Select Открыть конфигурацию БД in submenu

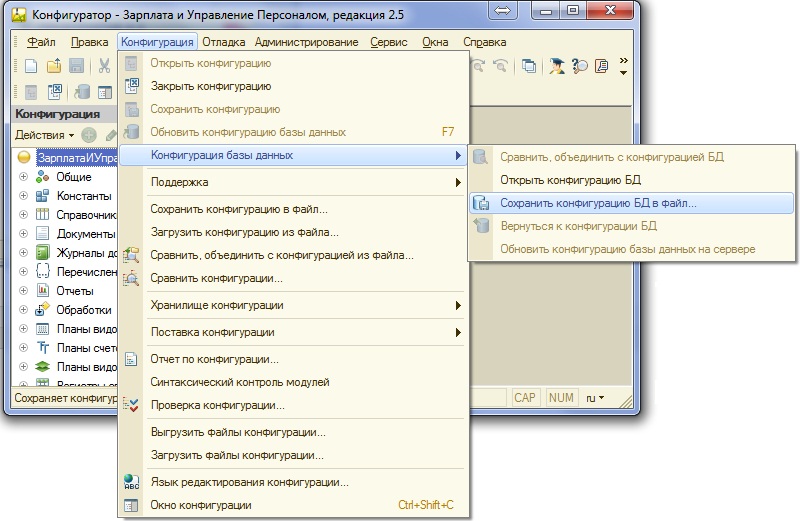[631, 180]
